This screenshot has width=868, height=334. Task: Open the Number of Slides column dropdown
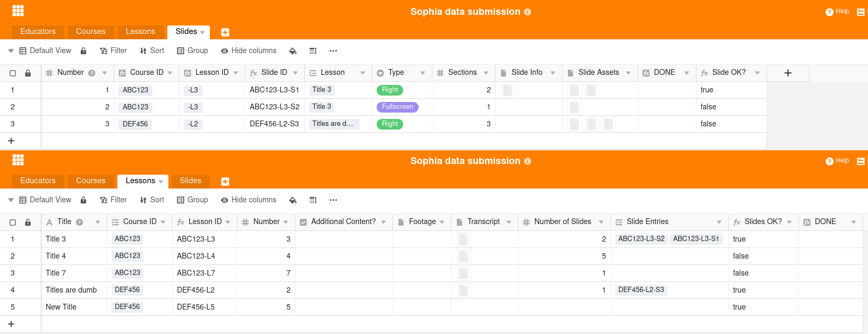coord(601,222)
